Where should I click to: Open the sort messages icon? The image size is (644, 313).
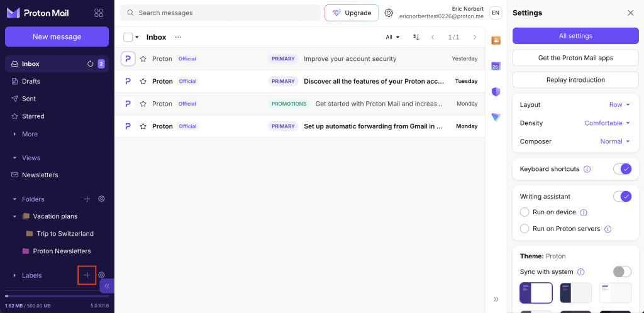point(416,37)
